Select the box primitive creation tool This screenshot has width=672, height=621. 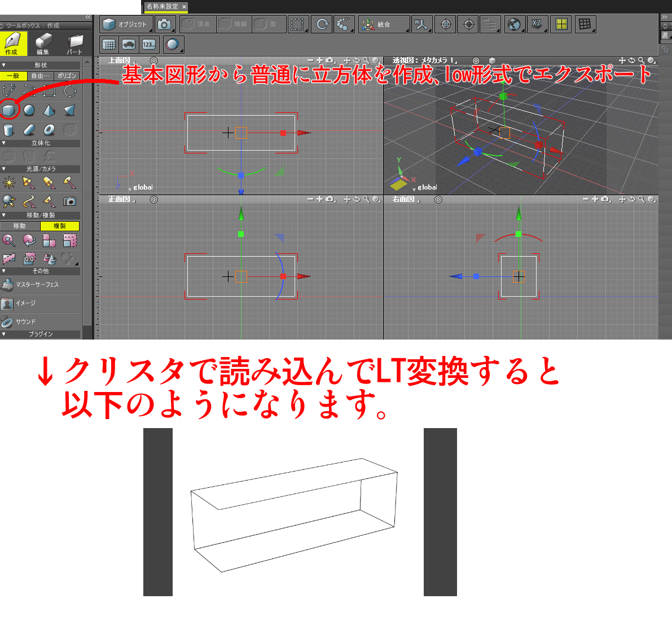pyautogui.click(x=8, y=111)
